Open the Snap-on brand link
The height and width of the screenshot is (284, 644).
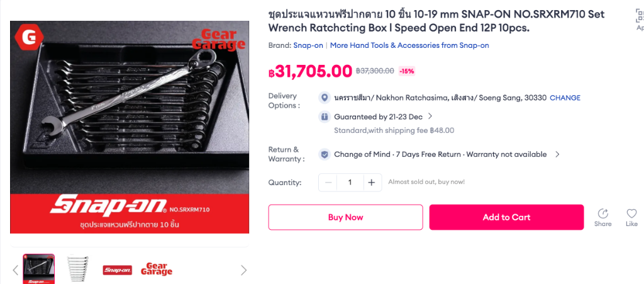point(308,45)
